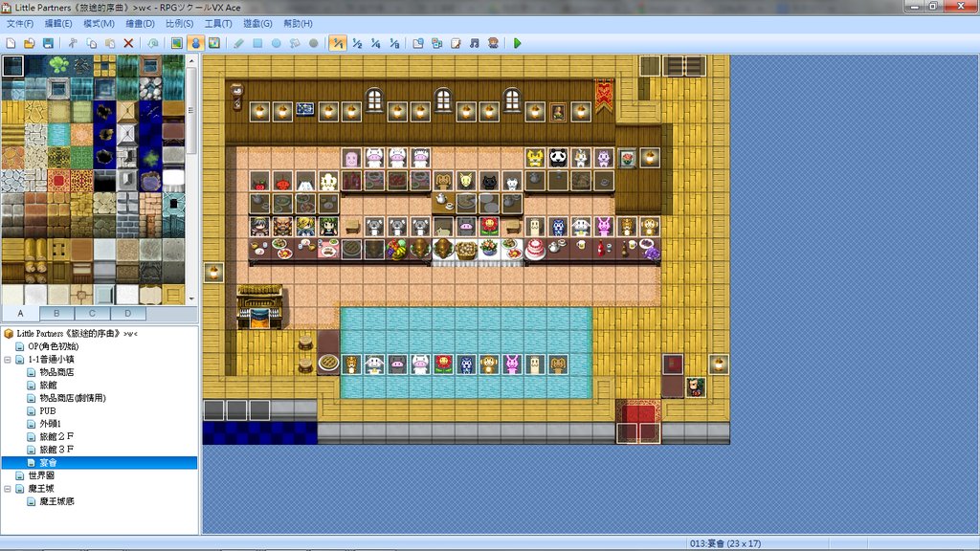
Task: Switch to tileset tab D
Action: pyautogui.click(x=127, y=313)
